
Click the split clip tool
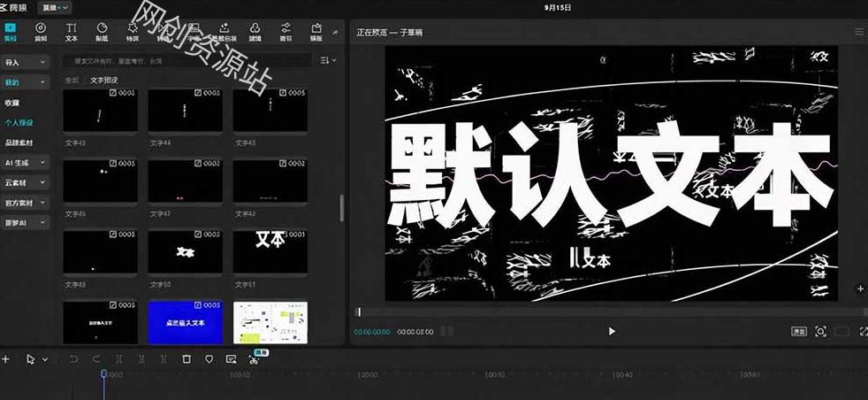click(118, 359)
